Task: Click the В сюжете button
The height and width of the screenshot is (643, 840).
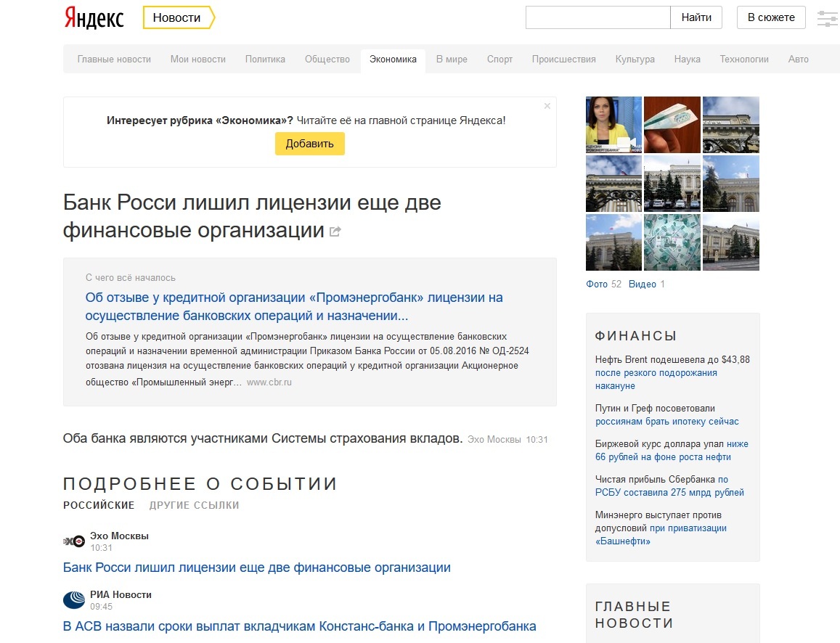Action: [x=771, y=17]
